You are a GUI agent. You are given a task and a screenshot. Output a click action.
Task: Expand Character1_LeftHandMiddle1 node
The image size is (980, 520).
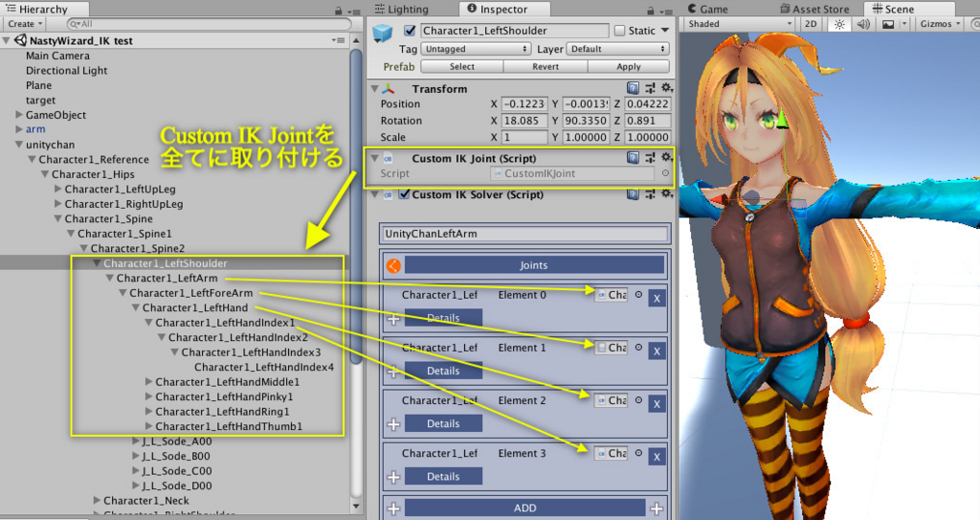pyautogui.click(x=148, y=381)
